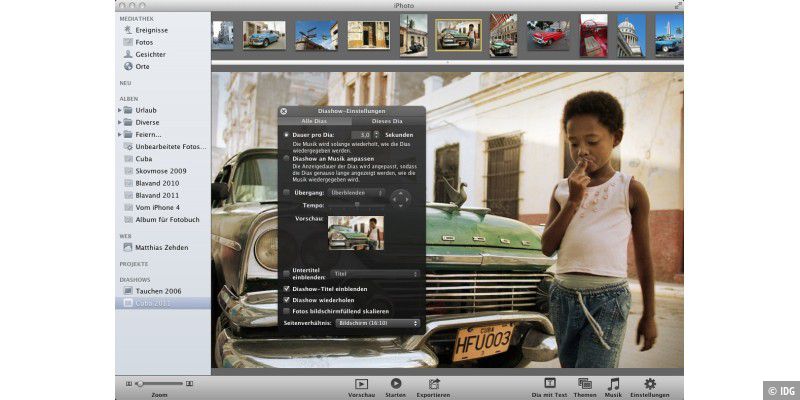The height and width of the screenshot is (400, 800).
Task: Open the Seitenverhältnis dropdown
Action: pos(379,323)
